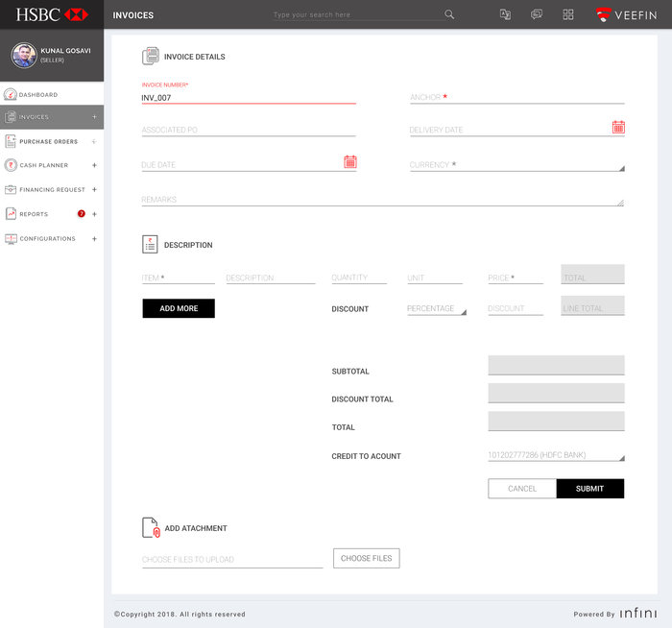Open the Due Date calendar picker
672x628 pixels.
(350, 161)
